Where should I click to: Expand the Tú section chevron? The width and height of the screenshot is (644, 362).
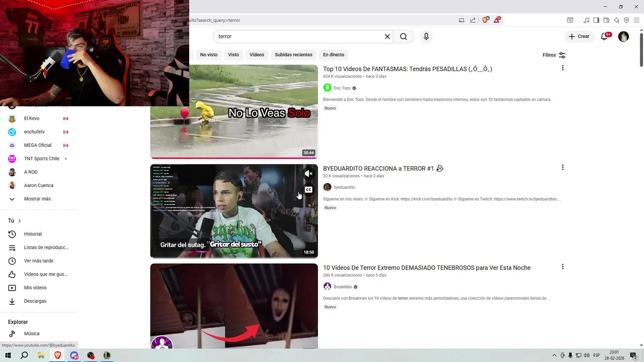tap(20, 221)
